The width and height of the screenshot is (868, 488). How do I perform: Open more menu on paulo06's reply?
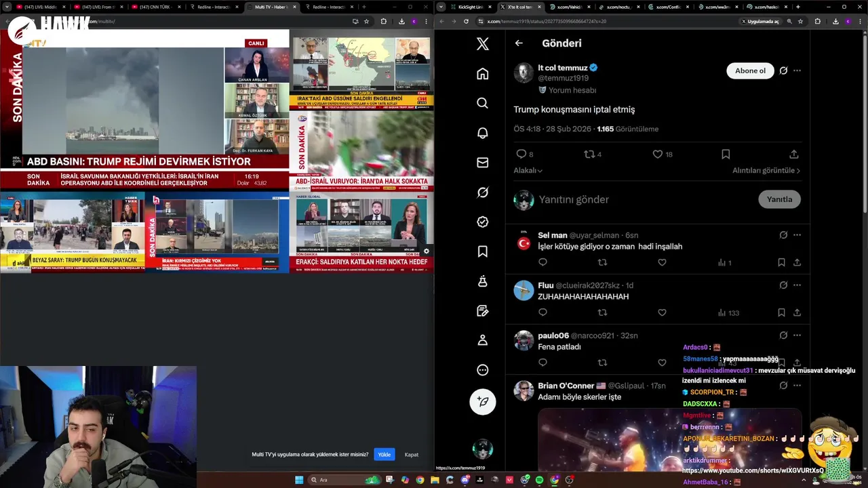click(x=797, y=335)
